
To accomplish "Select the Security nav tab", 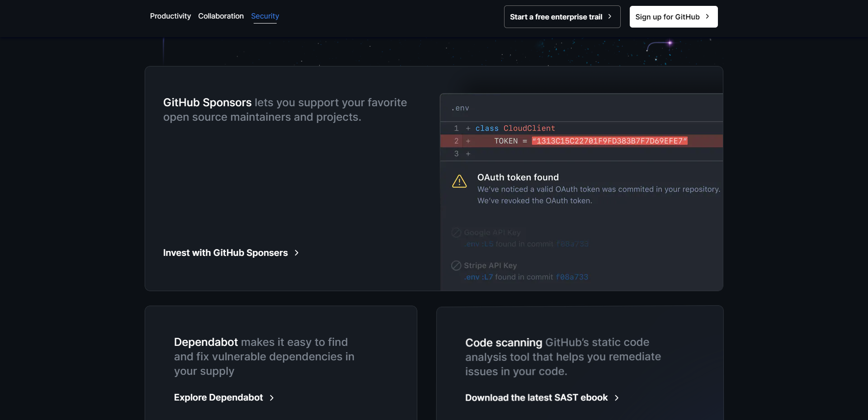I will (265, 16).
